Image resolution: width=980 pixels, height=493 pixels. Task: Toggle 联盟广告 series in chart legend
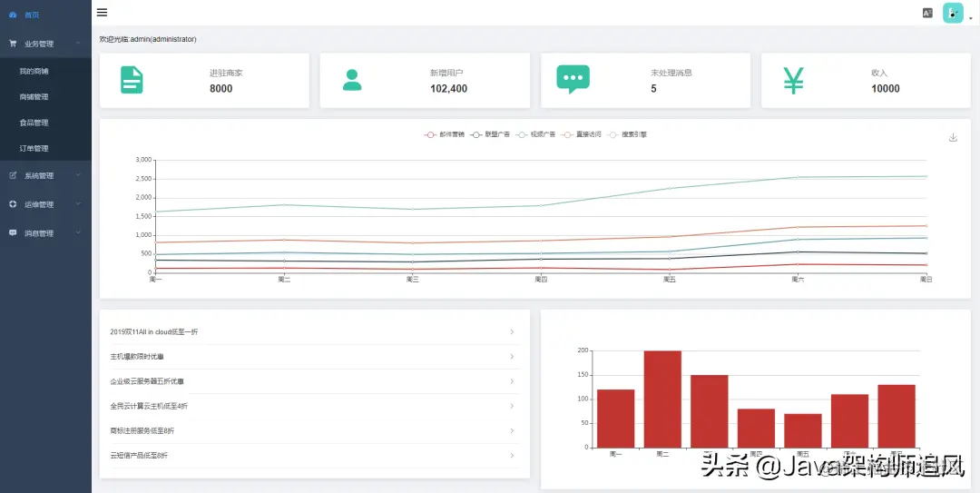[490, 134]
